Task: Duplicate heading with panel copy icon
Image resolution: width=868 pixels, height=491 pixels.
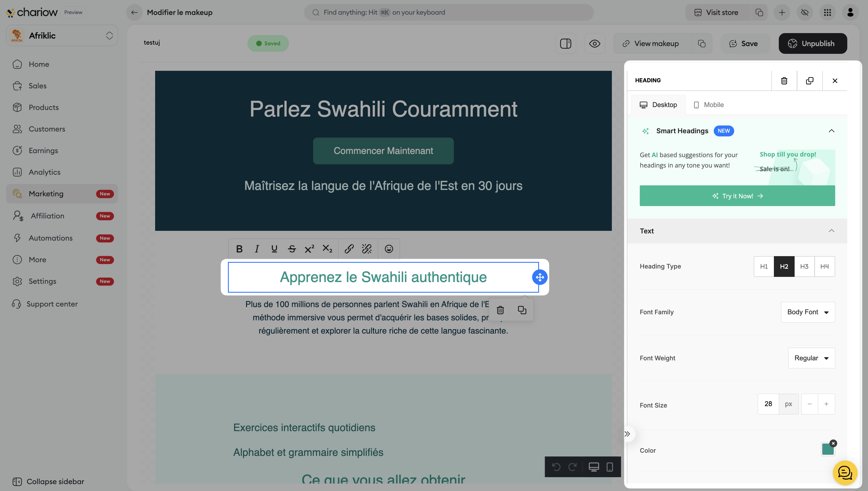Action: (809, 81)
